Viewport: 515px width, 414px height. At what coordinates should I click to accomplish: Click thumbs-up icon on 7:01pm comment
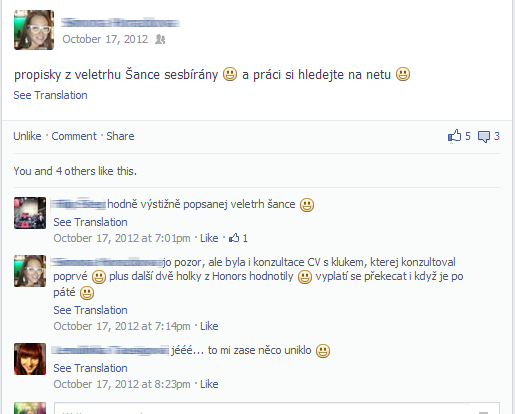(234, 238)
